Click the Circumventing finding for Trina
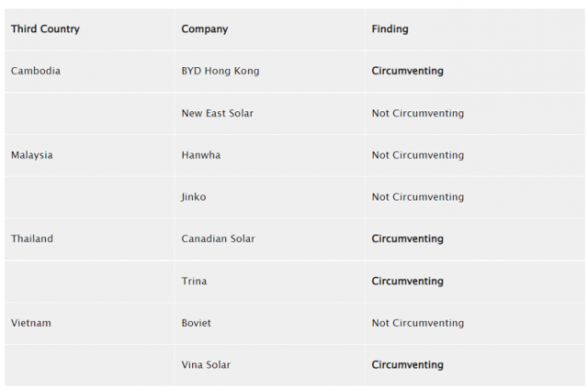The height and width of the screenshot is (390, 588). click(407, 281)
